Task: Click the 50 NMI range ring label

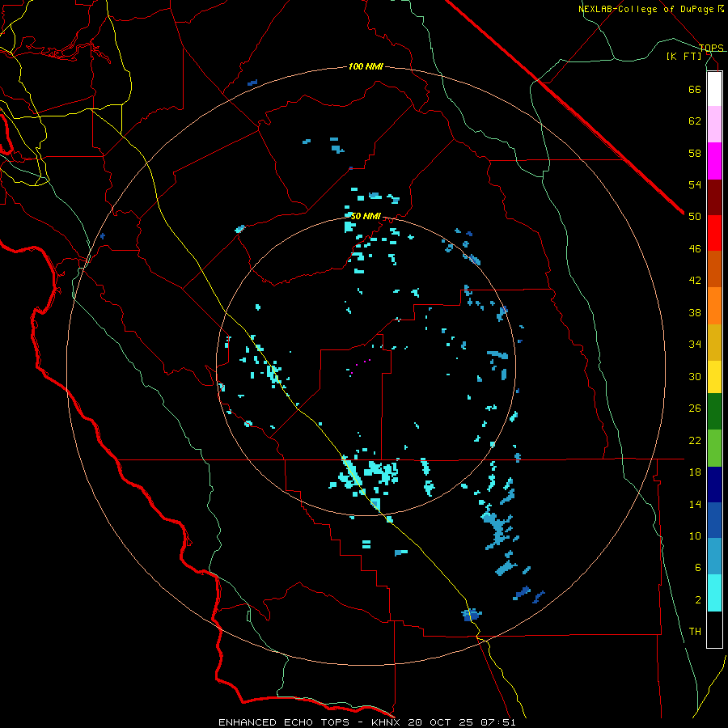Action: pos(366,216)
